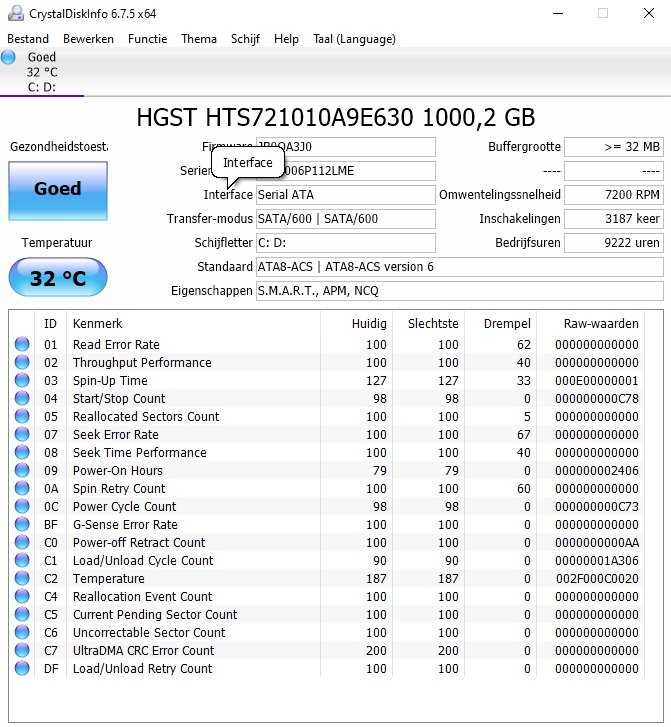Click the Huidig column header
The image size is (671, 727).
pos(356,324)
